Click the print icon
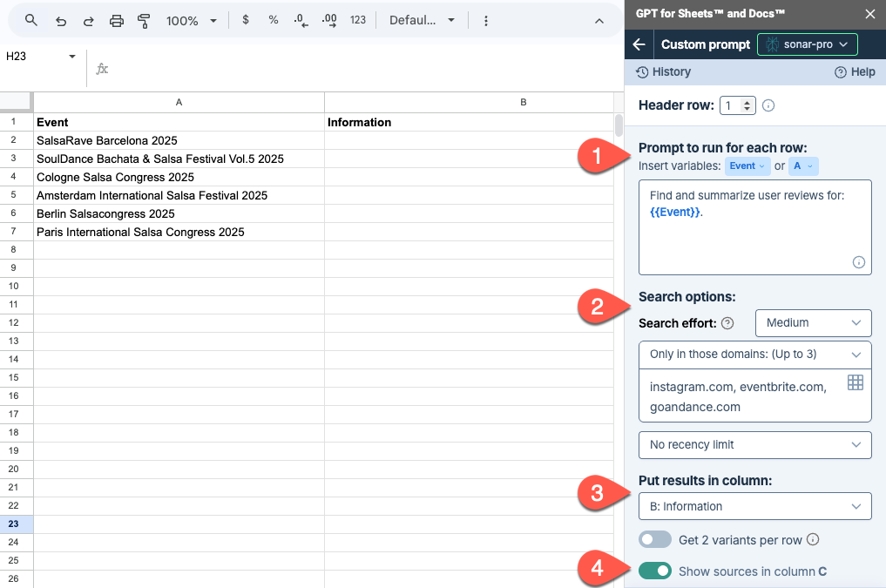The height and width of the screenshot is (588, 886). coord(117,21)
